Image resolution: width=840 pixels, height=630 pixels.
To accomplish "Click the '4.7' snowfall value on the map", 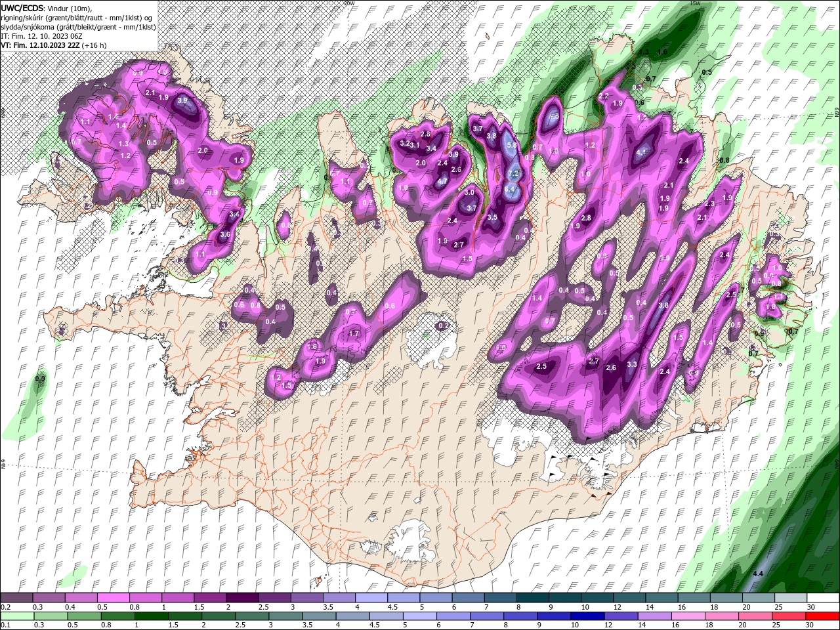I will (x=442, y=182).
